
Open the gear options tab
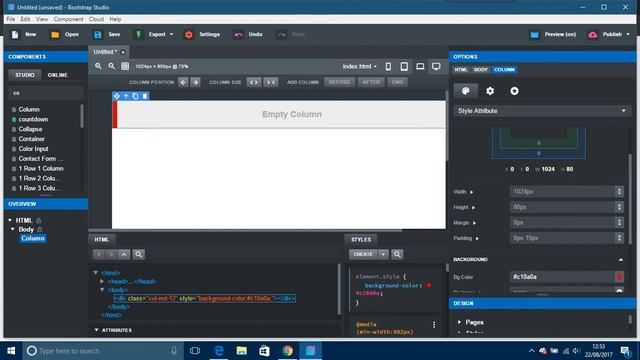490,91
